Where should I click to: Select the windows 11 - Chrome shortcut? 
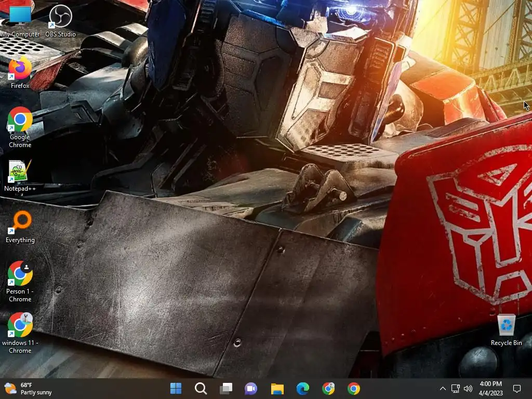20,333
